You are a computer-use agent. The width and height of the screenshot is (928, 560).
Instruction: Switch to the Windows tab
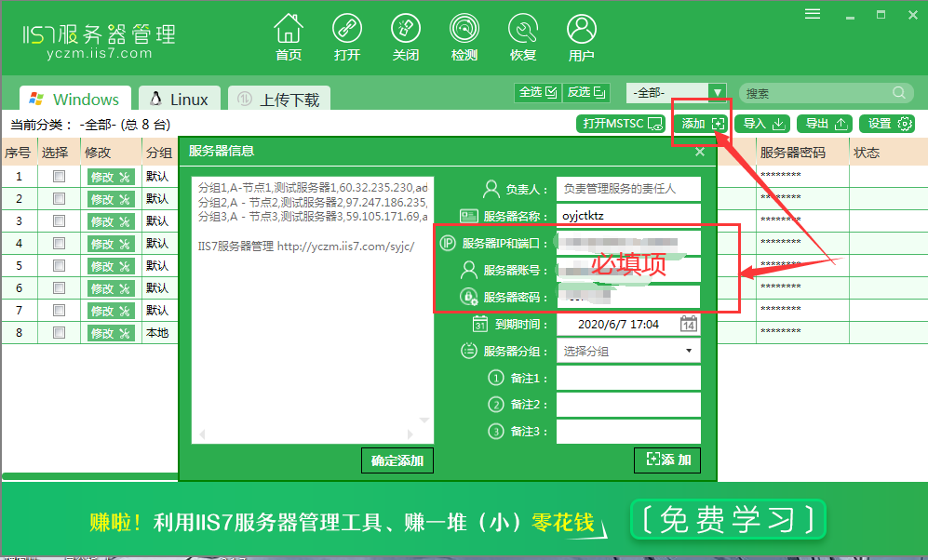coord(75,99)
